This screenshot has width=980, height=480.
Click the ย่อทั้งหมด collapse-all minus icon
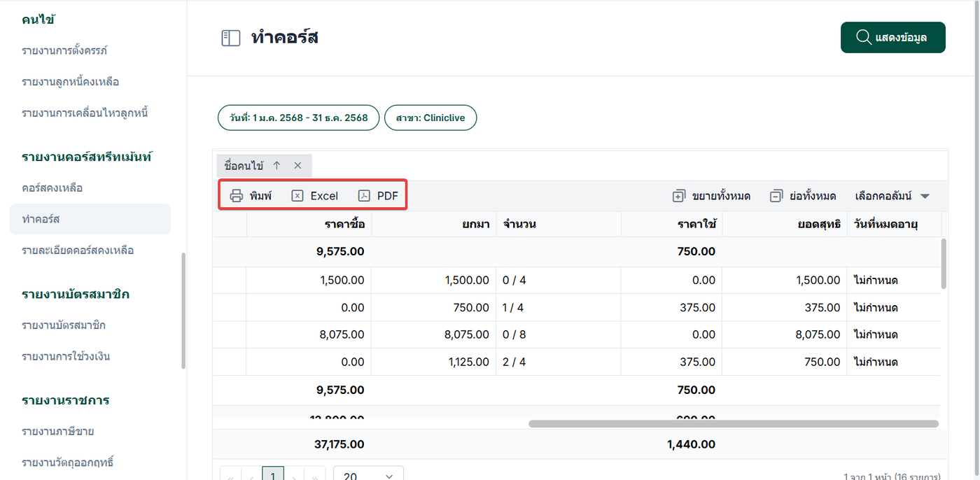[776, 197]
